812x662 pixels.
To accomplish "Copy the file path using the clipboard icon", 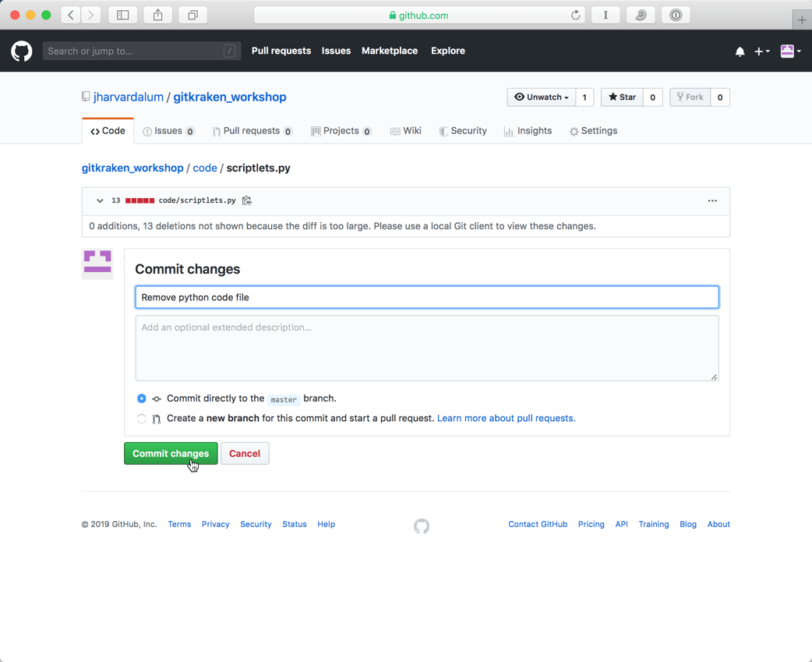I will click(x=246, y=200).
